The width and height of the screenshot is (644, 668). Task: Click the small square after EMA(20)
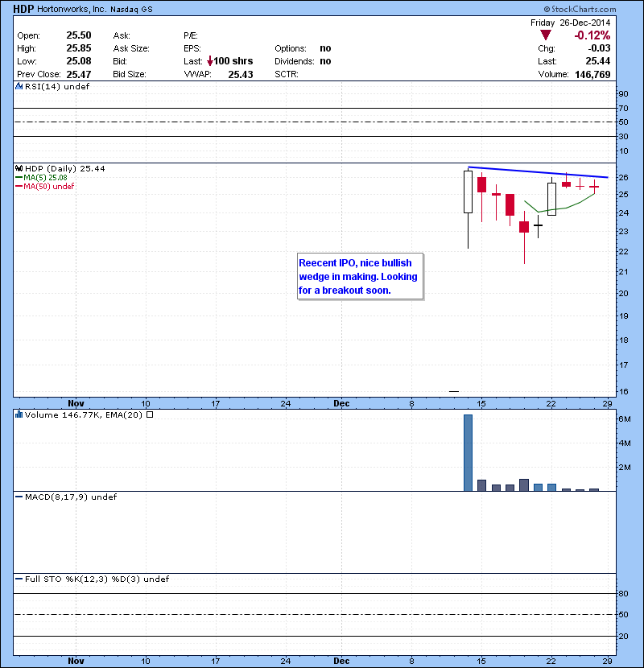(150, 414)
